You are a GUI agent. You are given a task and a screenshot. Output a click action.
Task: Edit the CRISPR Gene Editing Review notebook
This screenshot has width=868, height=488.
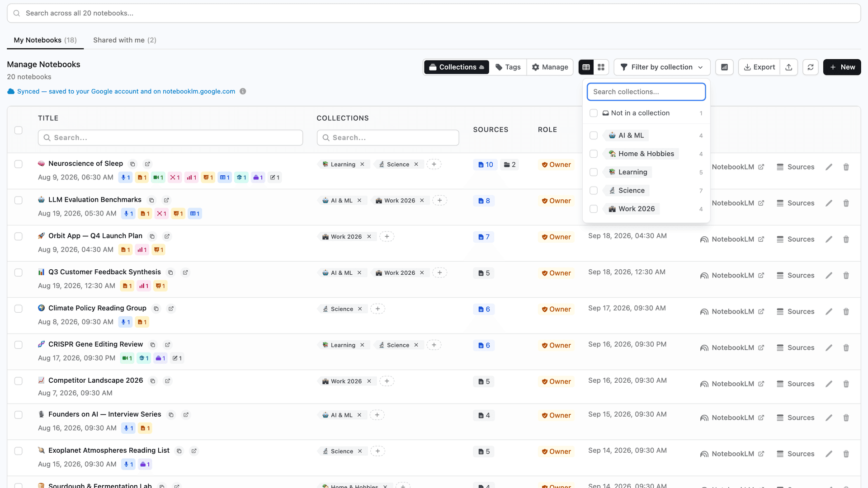pyautogui.click(x=829, y=348)
